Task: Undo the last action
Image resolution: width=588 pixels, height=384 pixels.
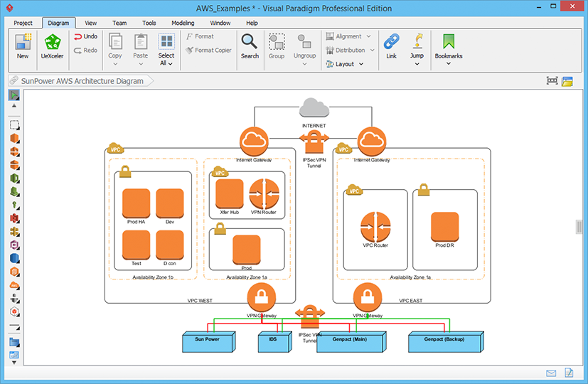Action: click(x=86, y=36)
